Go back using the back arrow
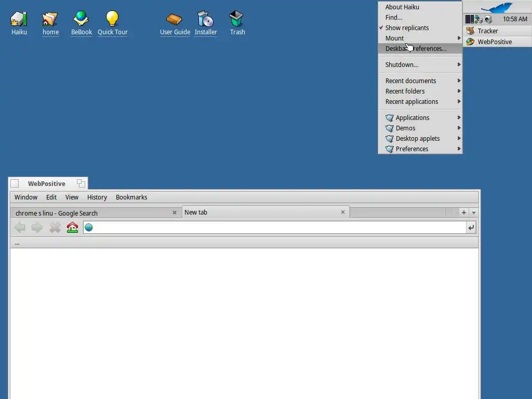This screenshot has width=532, height=399. (20, 228)
